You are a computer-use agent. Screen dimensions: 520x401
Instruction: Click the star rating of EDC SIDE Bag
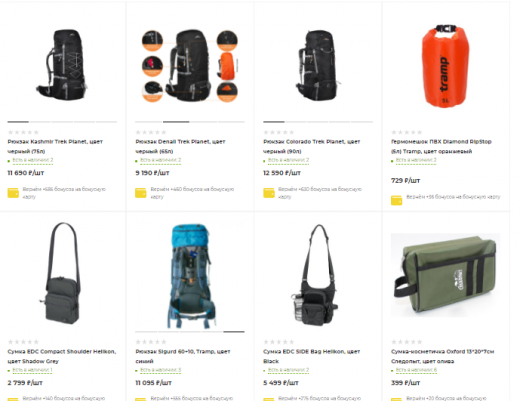279,342
